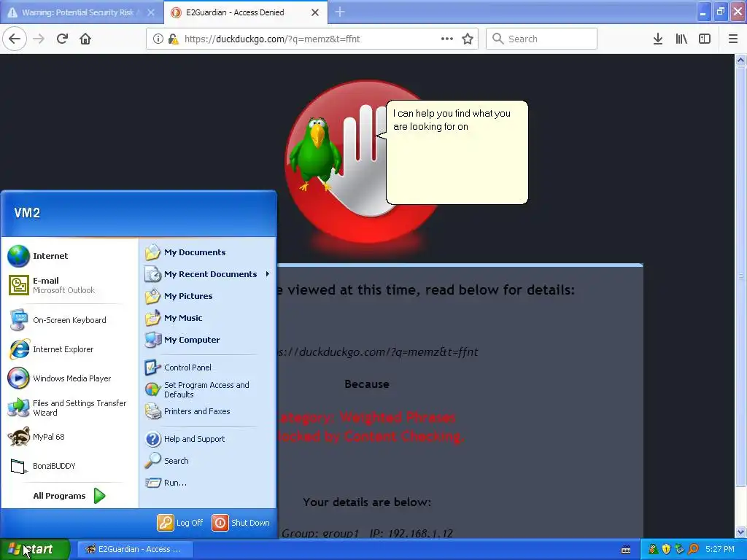
Task: Open site information (i) icon in address bar
Action: [158, 39]
